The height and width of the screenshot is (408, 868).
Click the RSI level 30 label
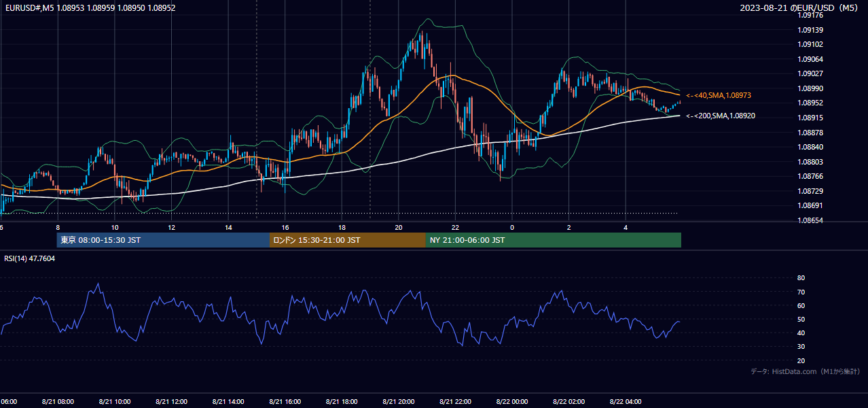coord(801,347)
